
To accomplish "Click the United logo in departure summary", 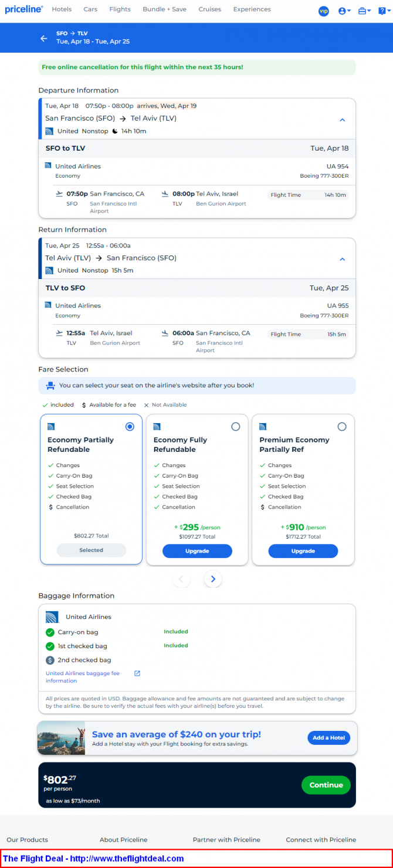I will pos(49,131).
